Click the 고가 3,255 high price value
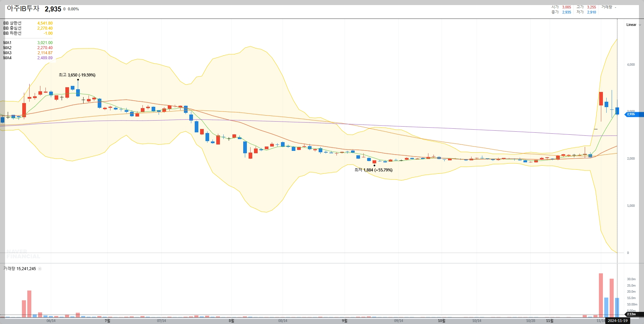 coord(591,7)
